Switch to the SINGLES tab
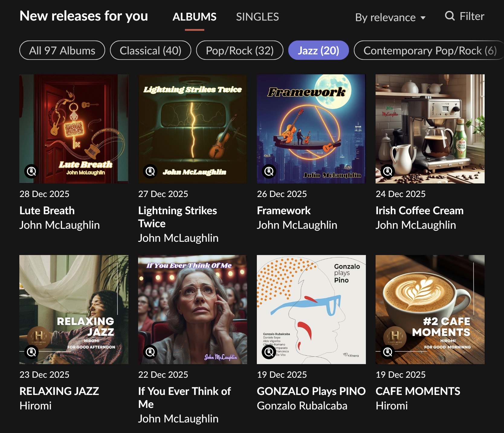Image resolution: width=504 pixels, height=433 pixels. pos(257,17)
